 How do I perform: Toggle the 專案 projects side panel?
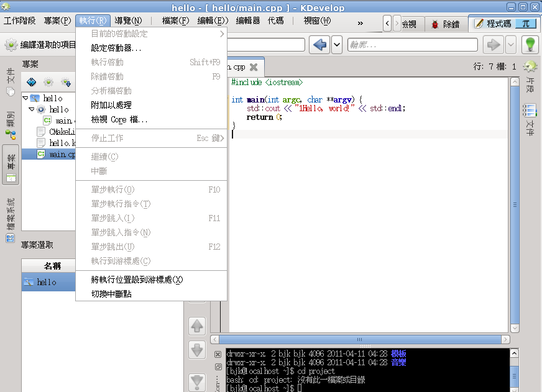coord(11,165)
